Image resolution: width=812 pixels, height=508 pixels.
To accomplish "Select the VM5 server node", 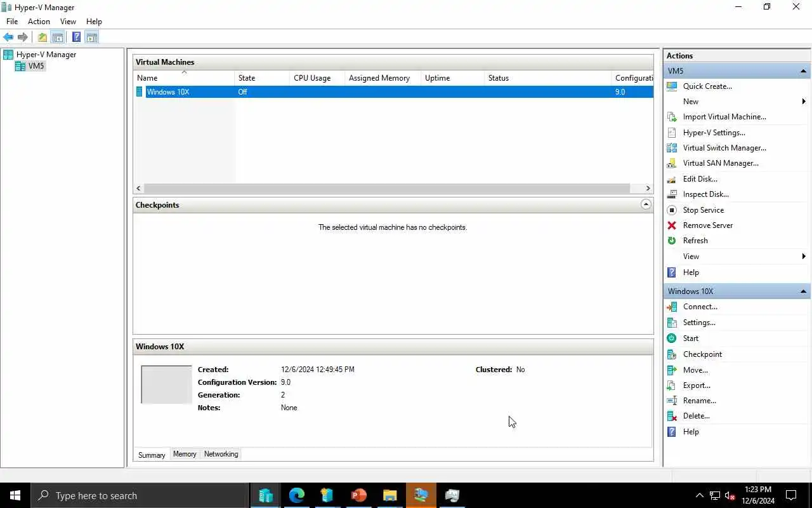I will (30, 66).
